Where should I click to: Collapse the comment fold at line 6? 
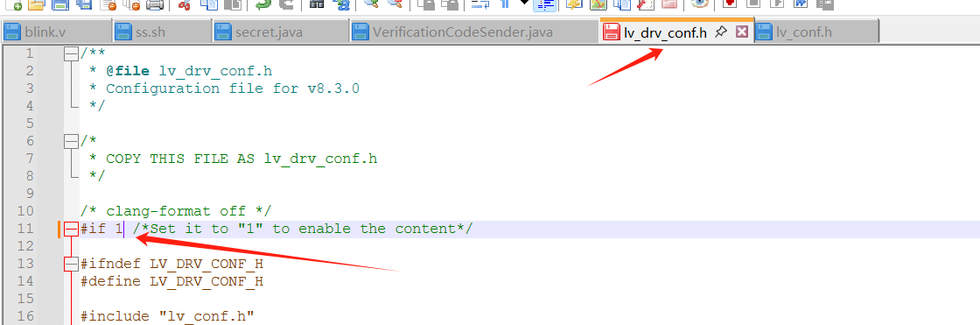tap(71, 142)
